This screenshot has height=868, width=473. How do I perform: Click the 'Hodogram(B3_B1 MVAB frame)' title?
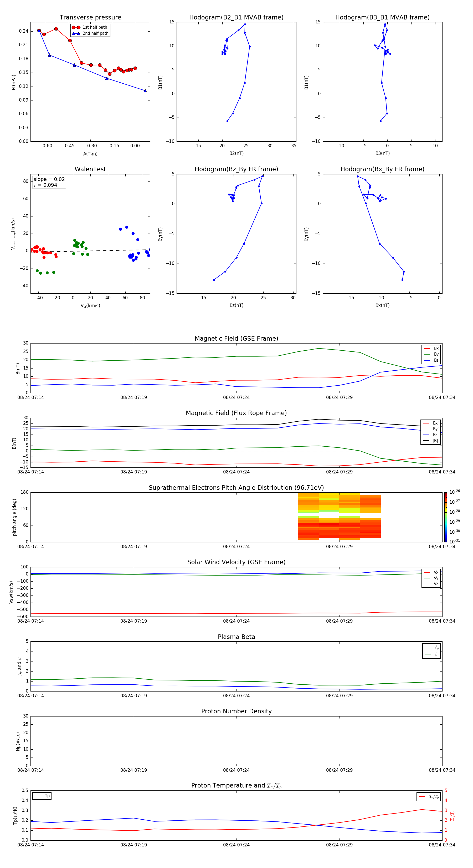pyautogui.click(x=382, y=18)
